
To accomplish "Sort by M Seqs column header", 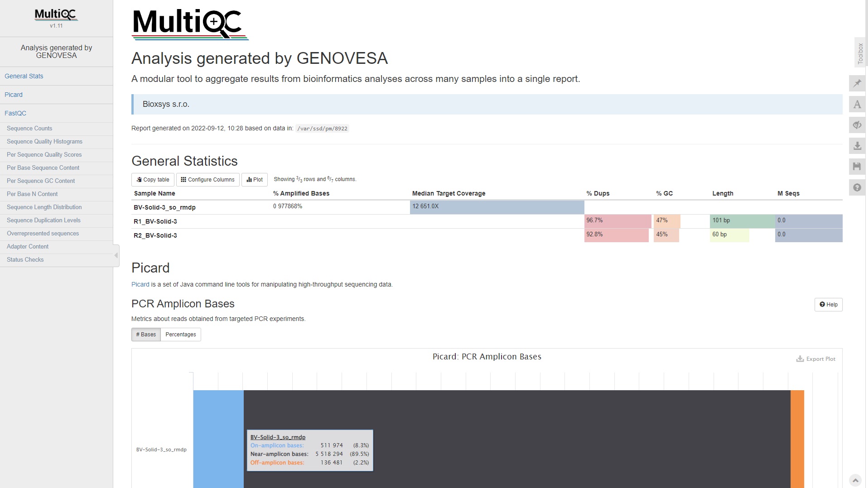I will click(x=788, y=193).
